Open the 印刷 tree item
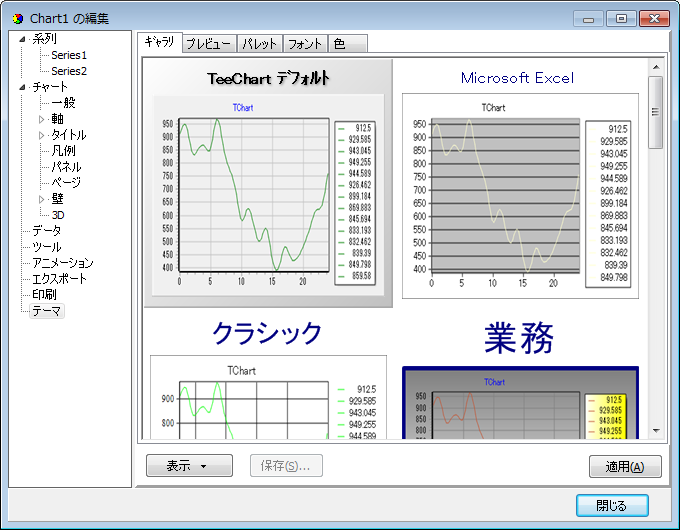 44,295
